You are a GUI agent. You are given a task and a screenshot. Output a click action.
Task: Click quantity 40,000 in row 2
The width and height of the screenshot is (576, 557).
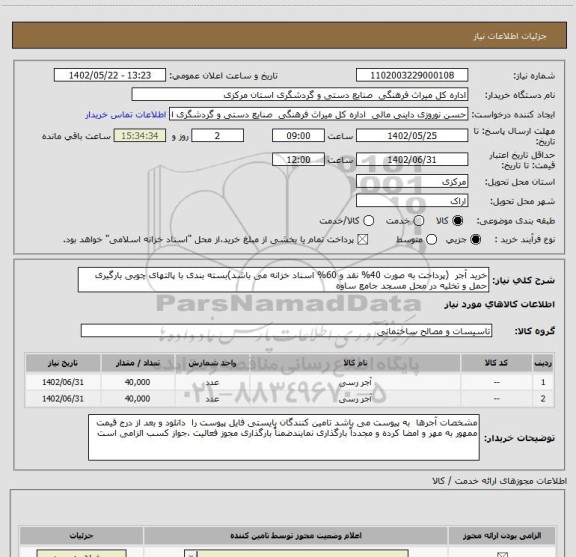coord(137,399)
